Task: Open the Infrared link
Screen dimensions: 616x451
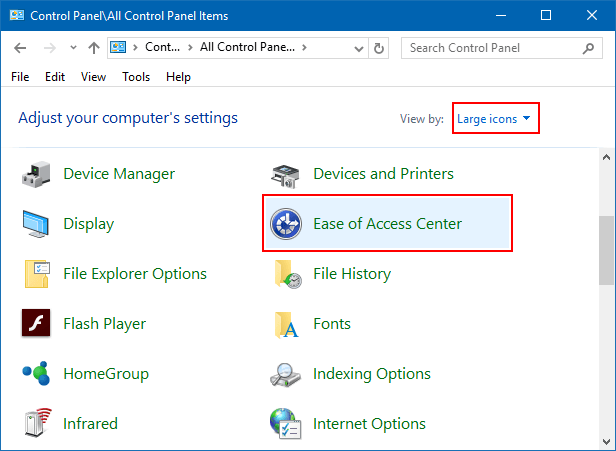Action: (90, 424)
